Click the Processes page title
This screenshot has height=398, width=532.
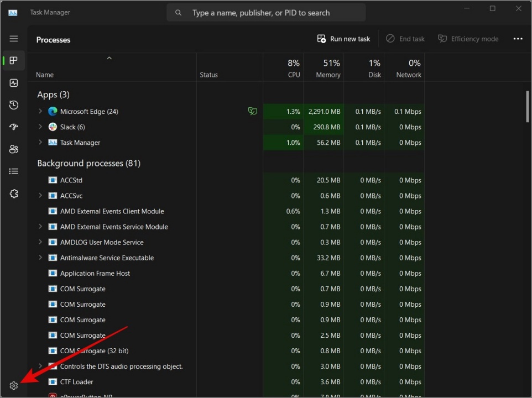[53, 40]
